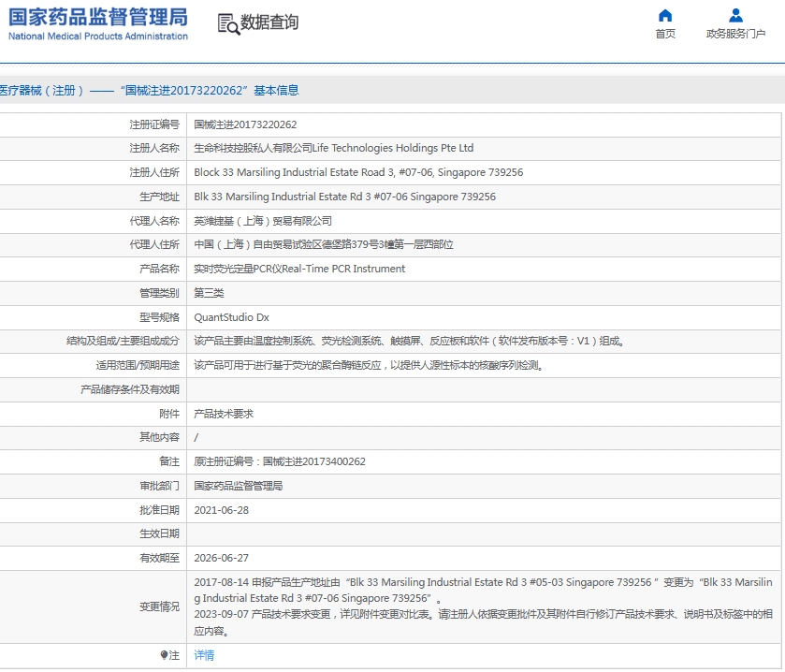
Task: Select the 批准日期 value 2021-06-28
Action: pyautogui.click(x=223, y=509)
